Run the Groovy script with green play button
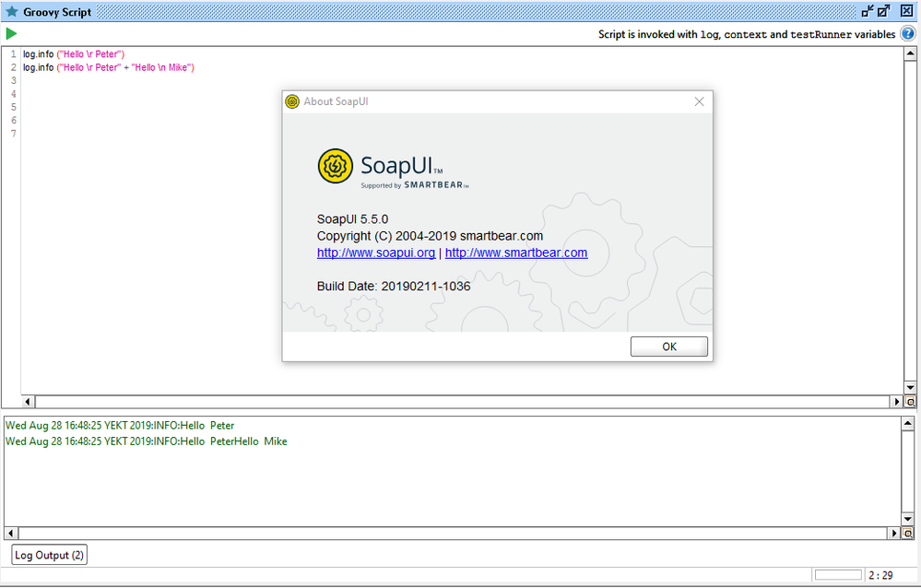The image size is (921, 588). pos(11,34)
